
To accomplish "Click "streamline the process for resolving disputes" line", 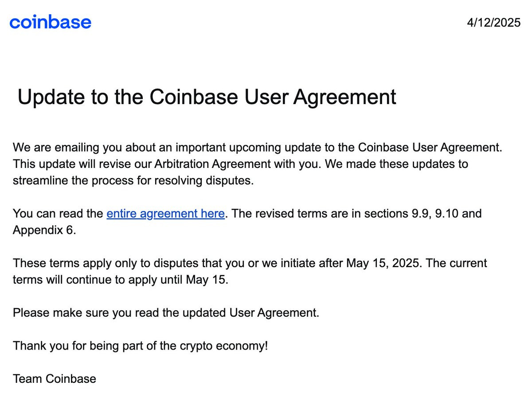I will click(x=133, y=181).
